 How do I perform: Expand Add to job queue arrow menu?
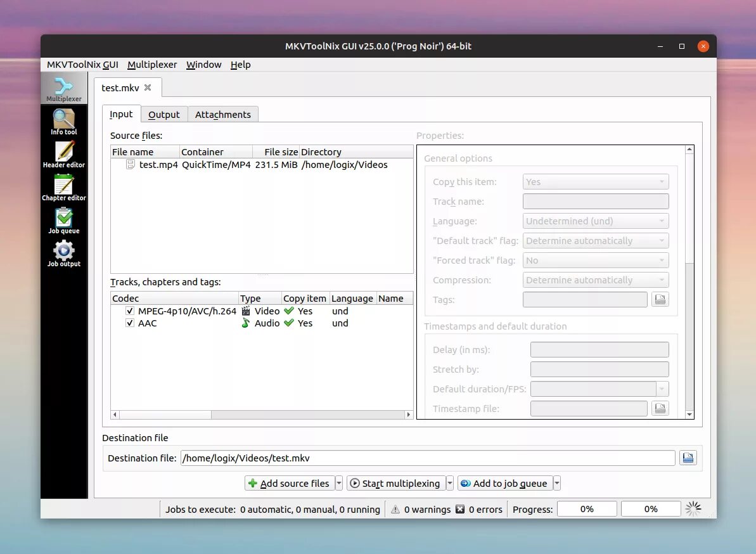click(557, 483)
